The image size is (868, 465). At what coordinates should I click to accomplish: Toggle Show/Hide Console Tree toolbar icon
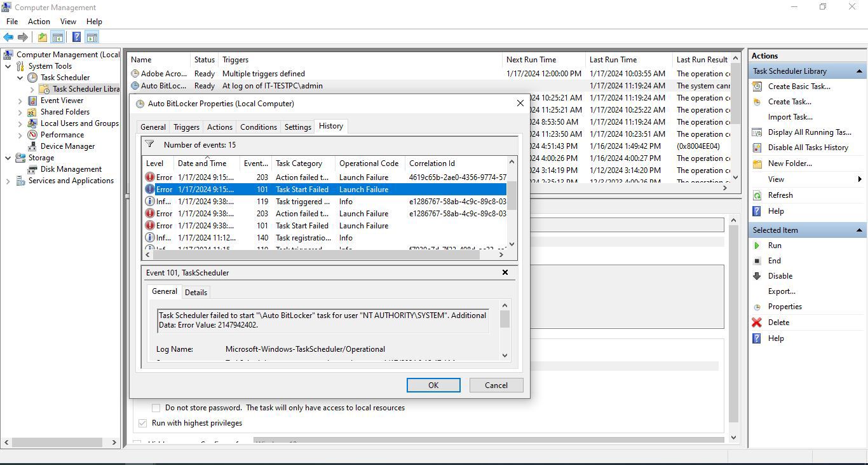[x=58, y=38]
